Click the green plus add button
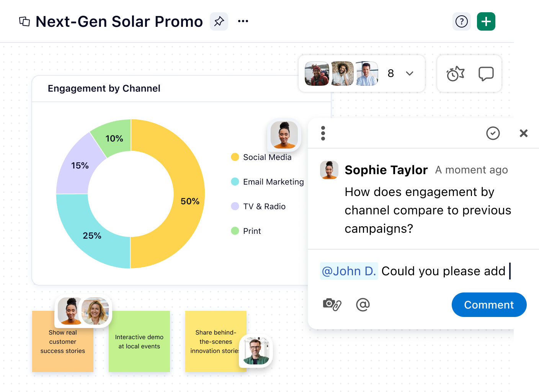539x392 pixels. pyautogui.click(x=486, y=21)
